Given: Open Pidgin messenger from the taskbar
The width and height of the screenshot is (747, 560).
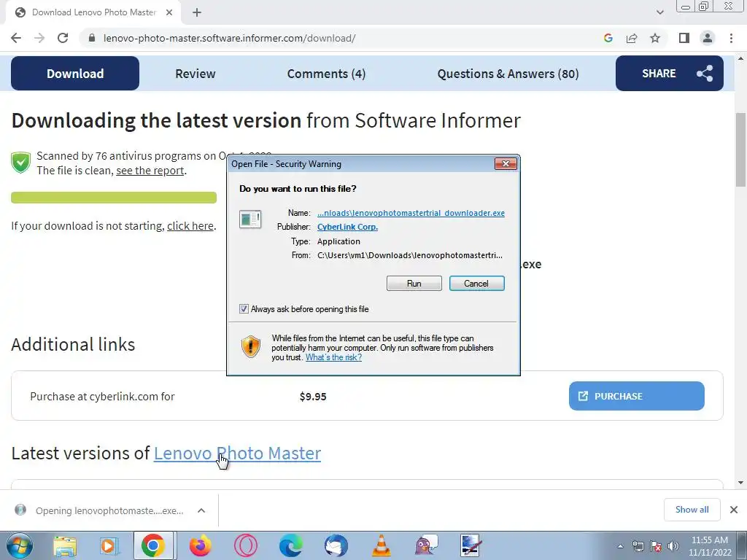Looking at the screenshot, I should point(426,545).
